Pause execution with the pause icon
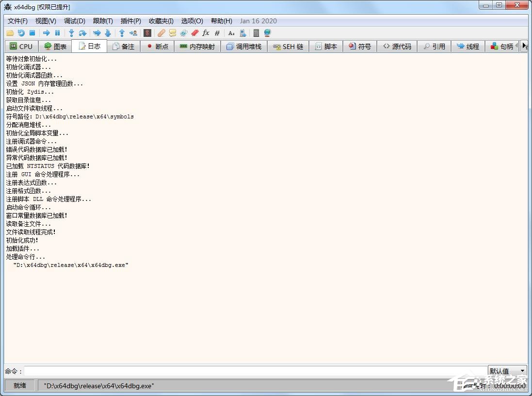The width and height of the screenshot is (532, 396). (x=57, y=33)
